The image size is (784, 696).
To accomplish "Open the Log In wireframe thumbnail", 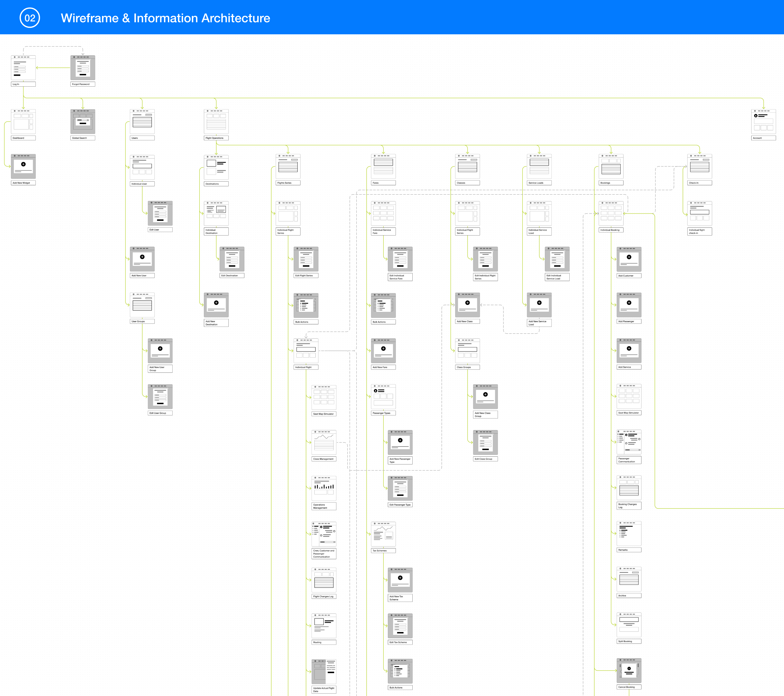I will tap(23, 68).
